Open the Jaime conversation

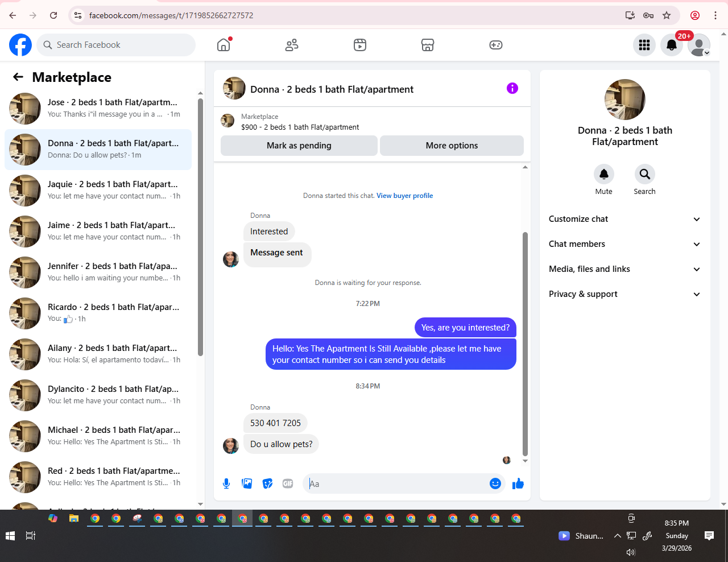pos(98,231)
